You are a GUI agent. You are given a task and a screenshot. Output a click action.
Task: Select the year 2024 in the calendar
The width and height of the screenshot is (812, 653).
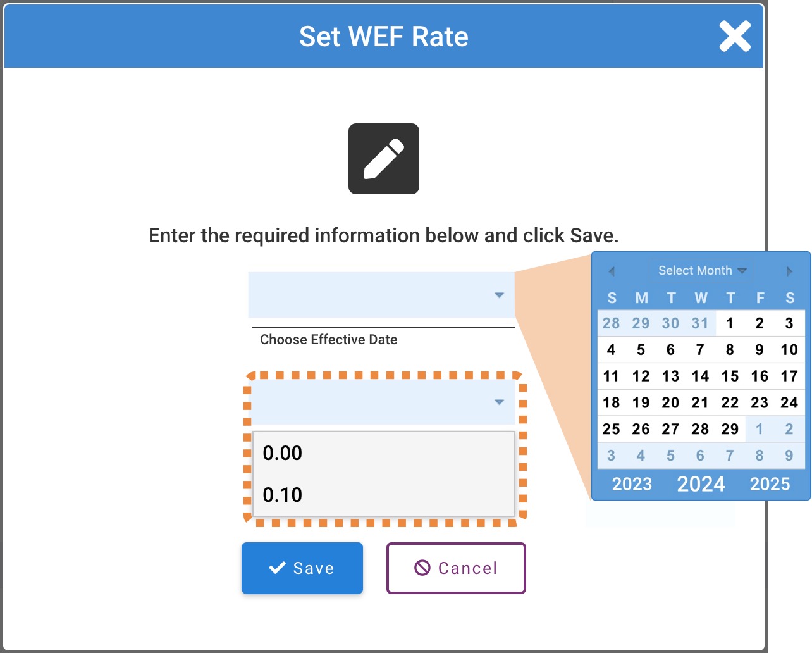point(701,484)
